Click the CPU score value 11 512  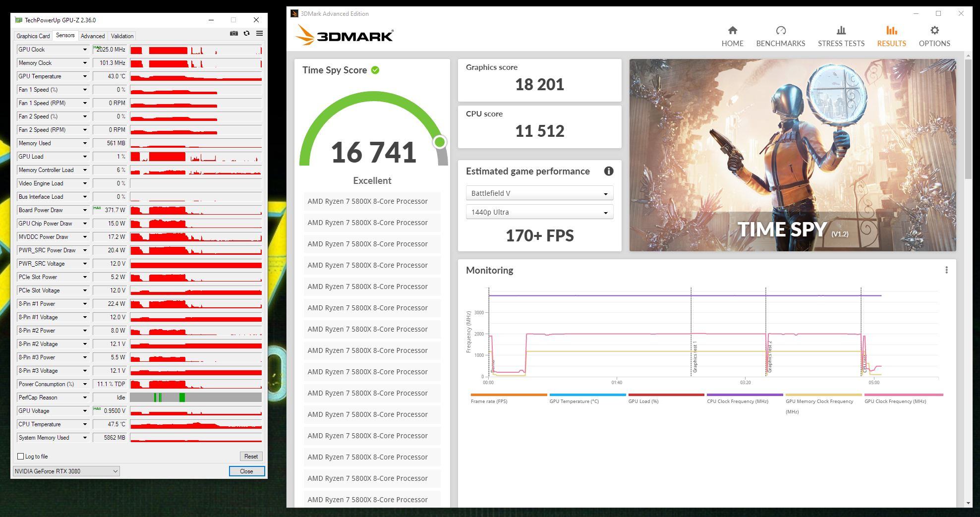click(x=539, y=131)
